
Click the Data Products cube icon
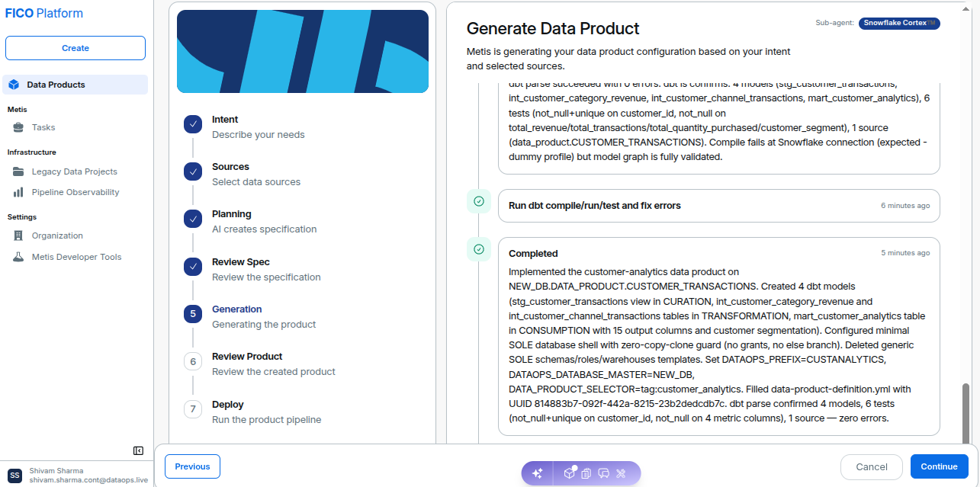point(14,85)
